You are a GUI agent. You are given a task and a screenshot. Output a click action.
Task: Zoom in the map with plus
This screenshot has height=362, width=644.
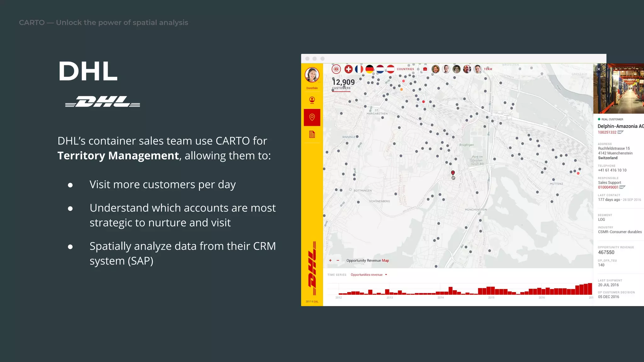(330, 261)
